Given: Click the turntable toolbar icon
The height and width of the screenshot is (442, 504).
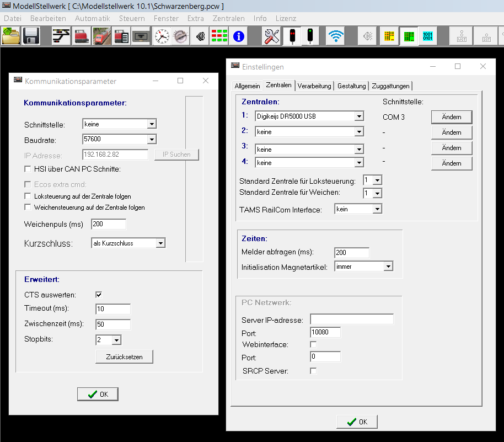Looking at the screenshot, I should click(180, 36).
